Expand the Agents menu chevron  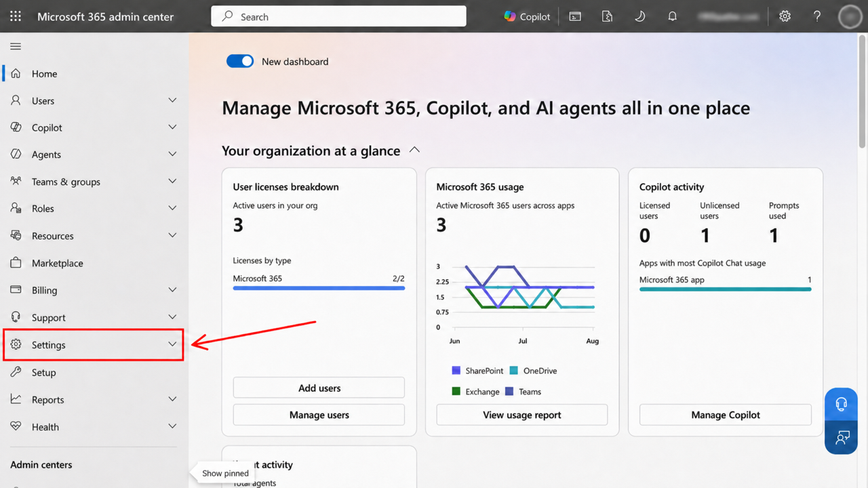point(172,155)
